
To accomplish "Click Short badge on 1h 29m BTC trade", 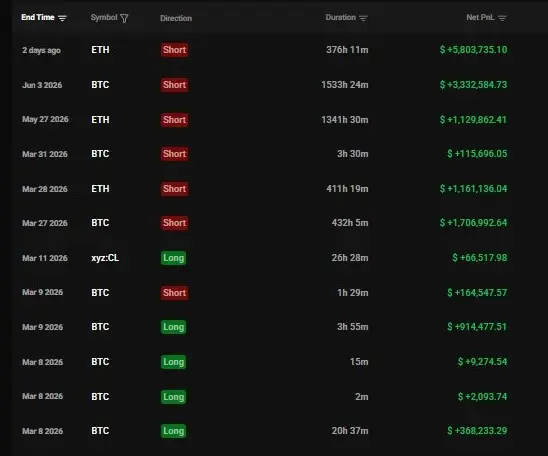I will 174,293.
